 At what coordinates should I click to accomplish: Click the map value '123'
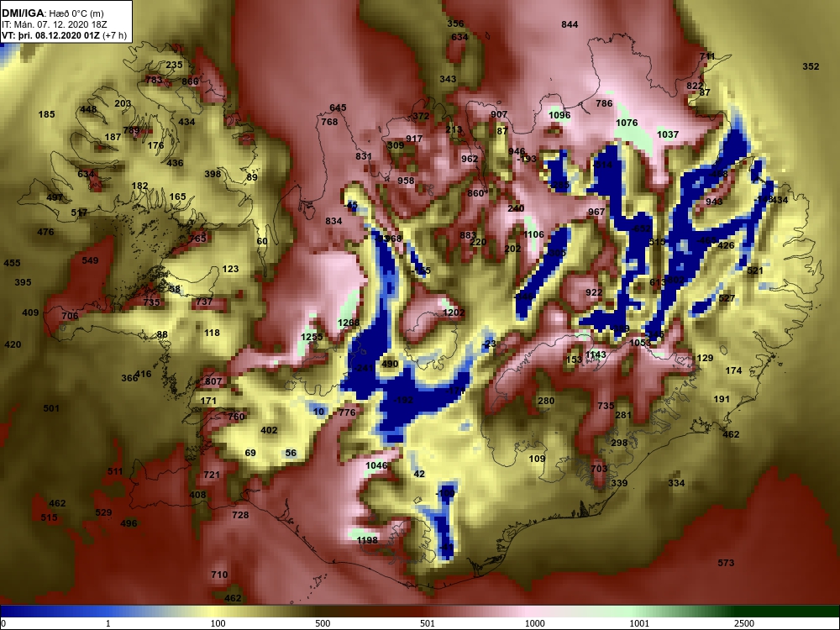pos(230,269)
